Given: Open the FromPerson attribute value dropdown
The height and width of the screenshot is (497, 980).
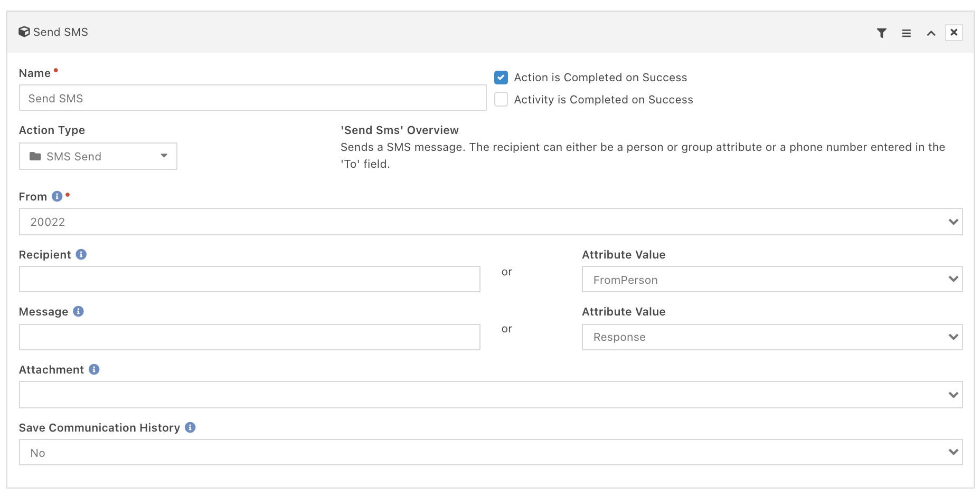Looking at the screenshot, I should click(772, 279).
